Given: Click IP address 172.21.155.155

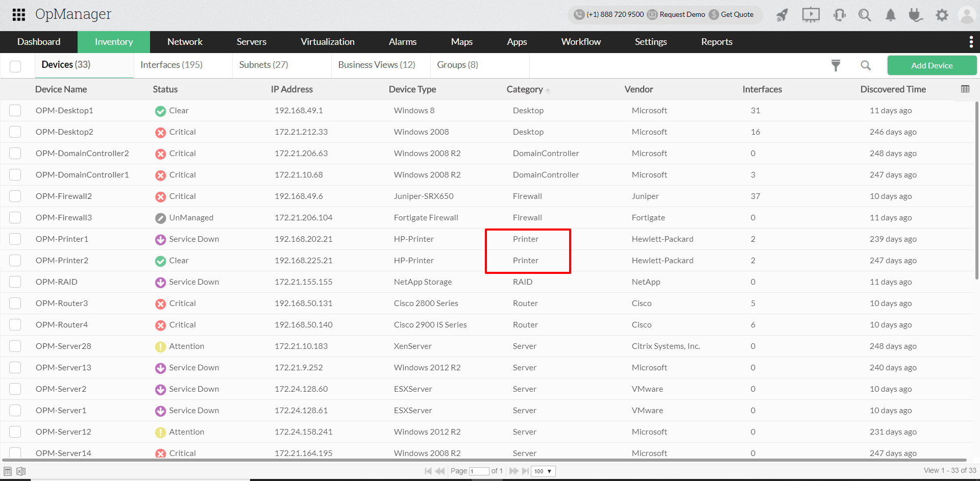Looking at the screenshot, I should point(303,282).
